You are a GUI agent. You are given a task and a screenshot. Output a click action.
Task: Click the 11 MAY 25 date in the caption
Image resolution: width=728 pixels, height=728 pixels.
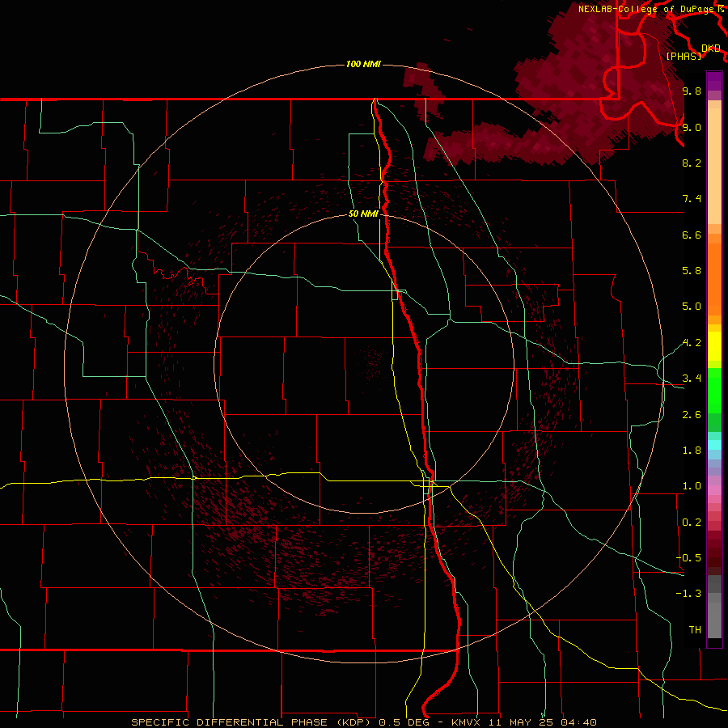point(520,722)
